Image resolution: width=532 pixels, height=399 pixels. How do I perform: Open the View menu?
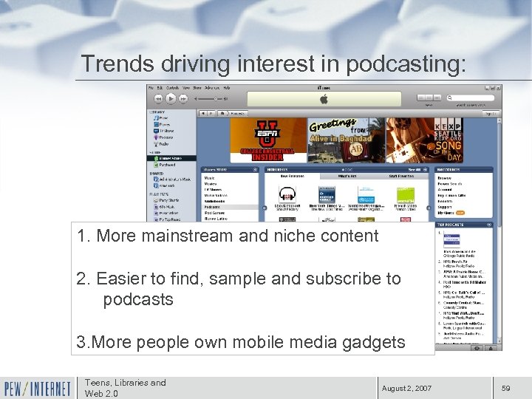(186, 87)
